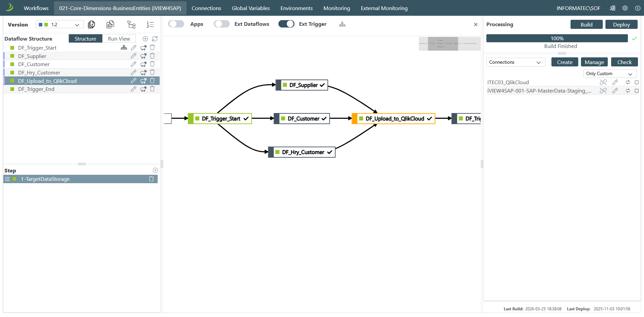Delete the DF_Trigger_End dataflow

pos(152,89)
